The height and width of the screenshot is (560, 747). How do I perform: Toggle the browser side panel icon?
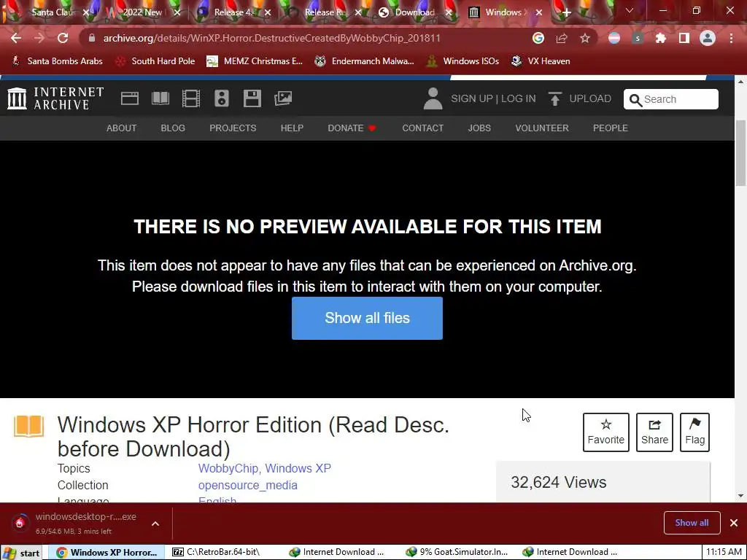click(684, 38)
